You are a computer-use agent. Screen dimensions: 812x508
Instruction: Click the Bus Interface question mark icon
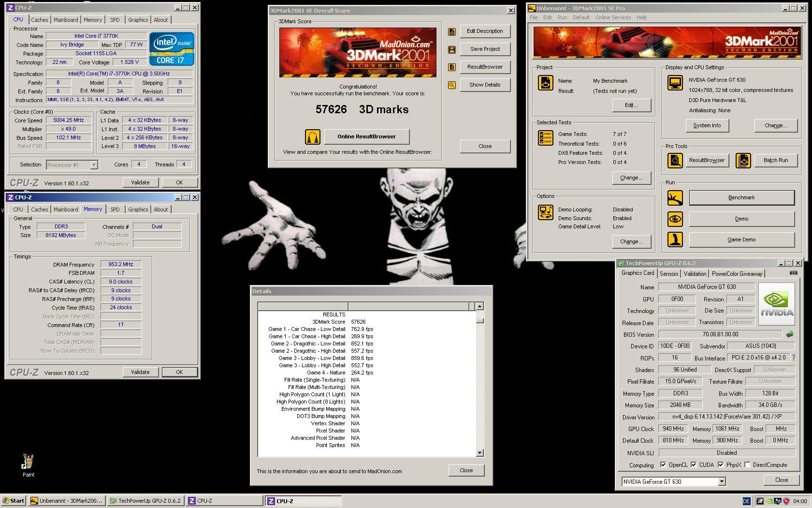click(793, 358)
